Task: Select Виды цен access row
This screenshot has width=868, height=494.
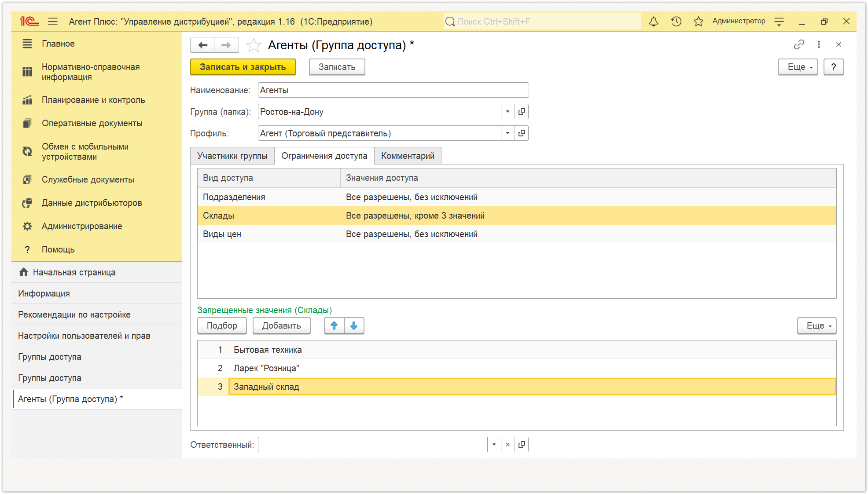Action: tap(517, 234)
